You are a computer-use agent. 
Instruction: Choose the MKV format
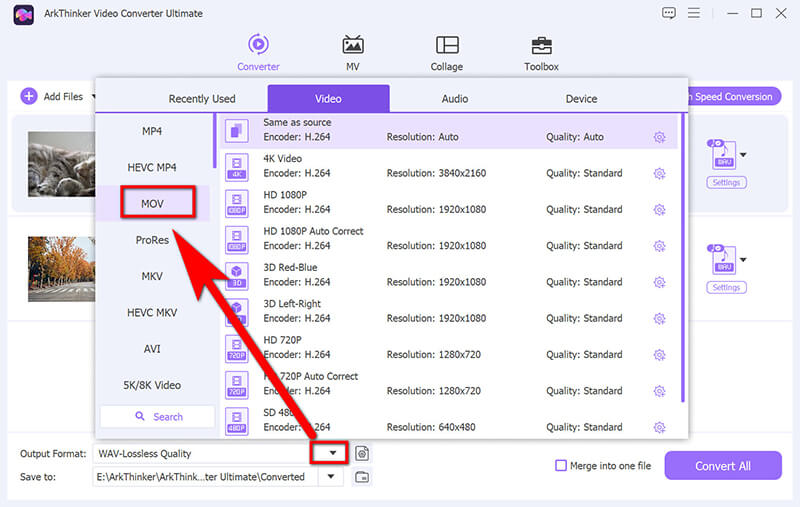pos(152,276)
